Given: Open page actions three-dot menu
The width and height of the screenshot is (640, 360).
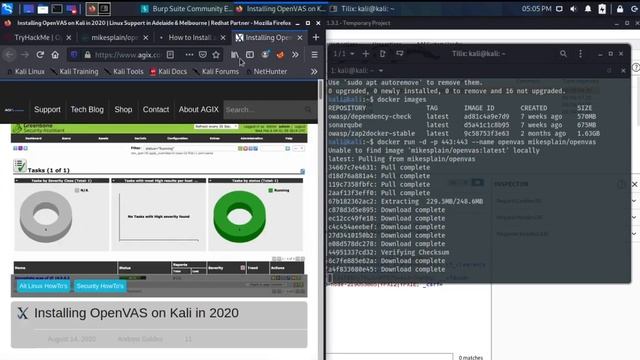Looking at the screenshot, I should 189,55.
